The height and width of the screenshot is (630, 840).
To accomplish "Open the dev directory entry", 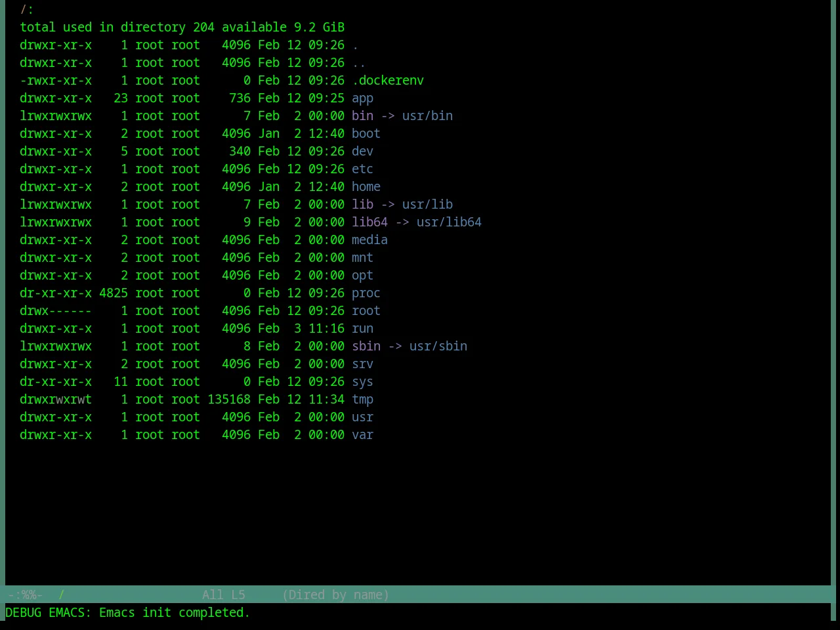I will click(362, 152).
